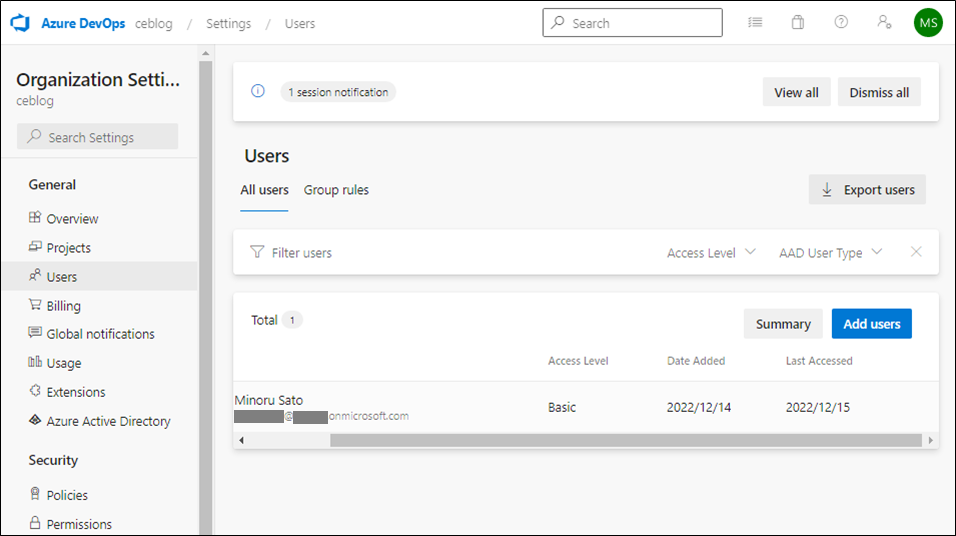956x536 pixels.
Task: Click the View all notifications button
Action: tap(796, 92)
